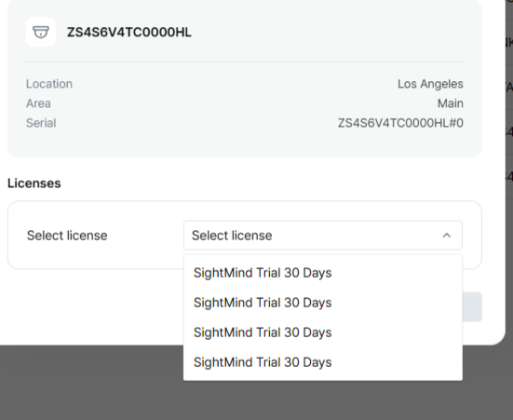Click the ZS4S6V4TC0000HL device name heading
Viewport: 513px width, 420px height.
tap(129, 33)
